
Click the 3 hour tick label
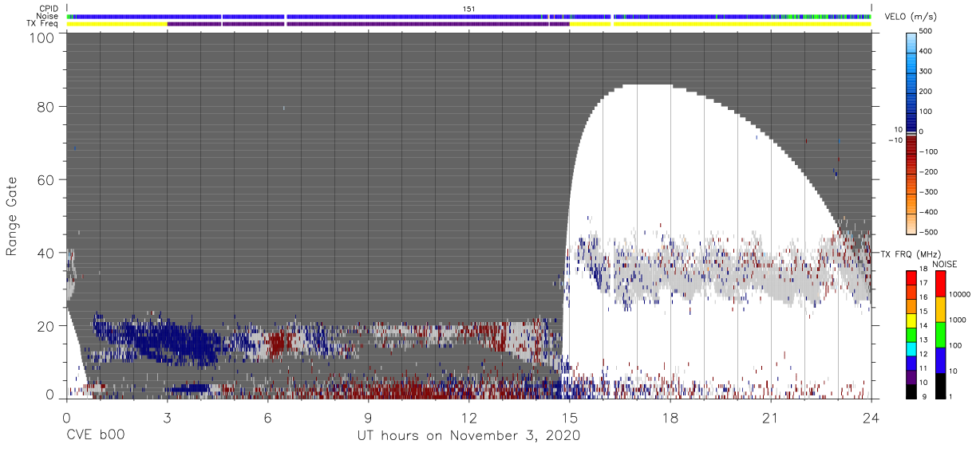167,419
